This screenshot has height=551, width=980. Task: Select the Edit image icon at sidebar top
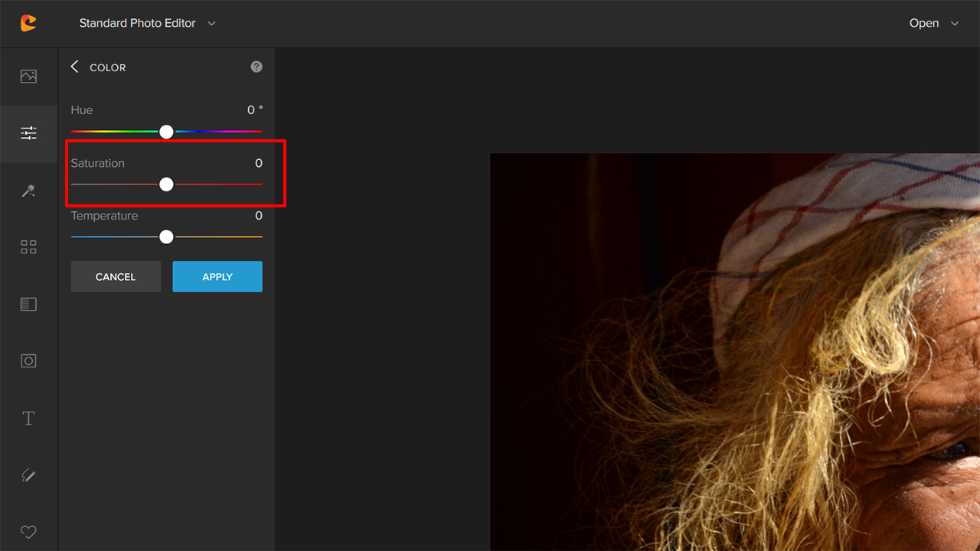point(28,76)
